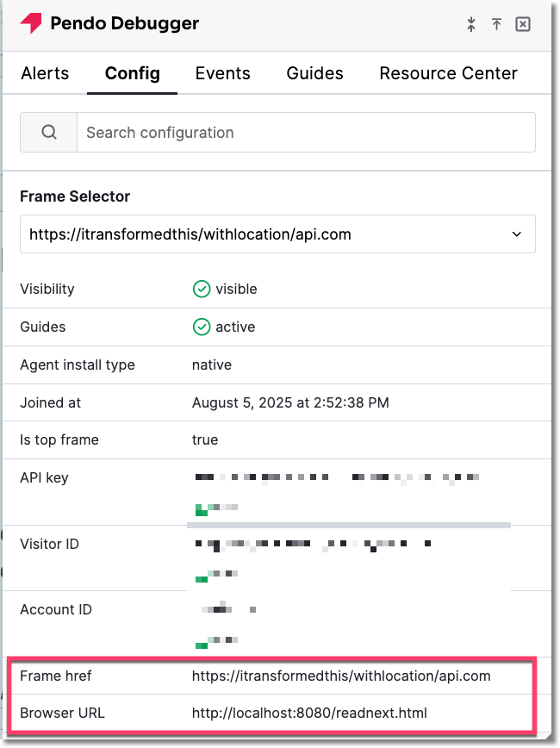Click the green checkmark beside visible

coord(201,289)
